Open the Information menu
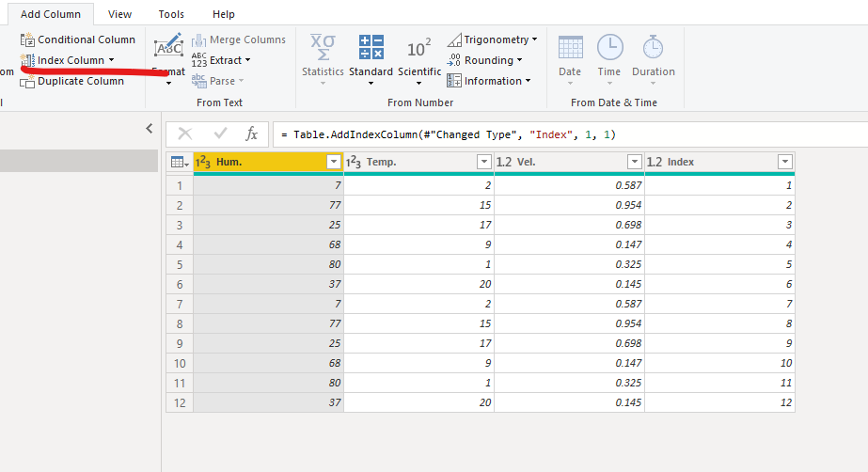 pyautogui.click(x=489, y=81)
